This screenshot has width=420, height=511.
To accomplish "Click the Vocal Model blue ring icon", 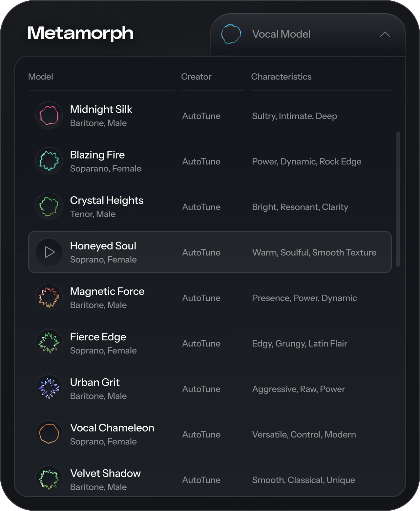I will click(231, 34).
